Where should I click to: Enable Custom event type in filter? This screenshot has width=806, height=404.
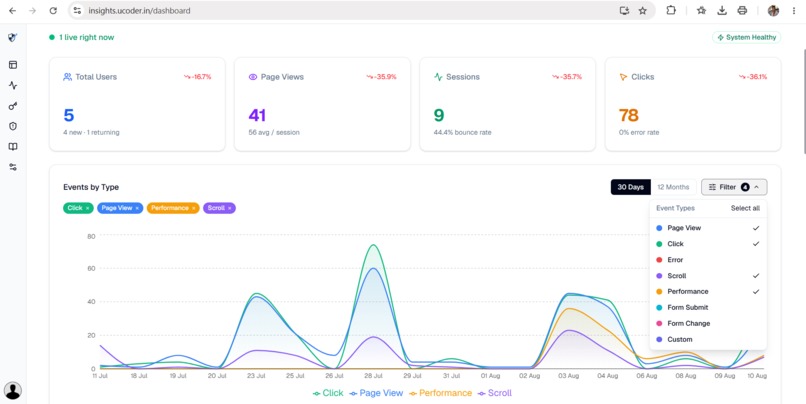click(708, 339)
